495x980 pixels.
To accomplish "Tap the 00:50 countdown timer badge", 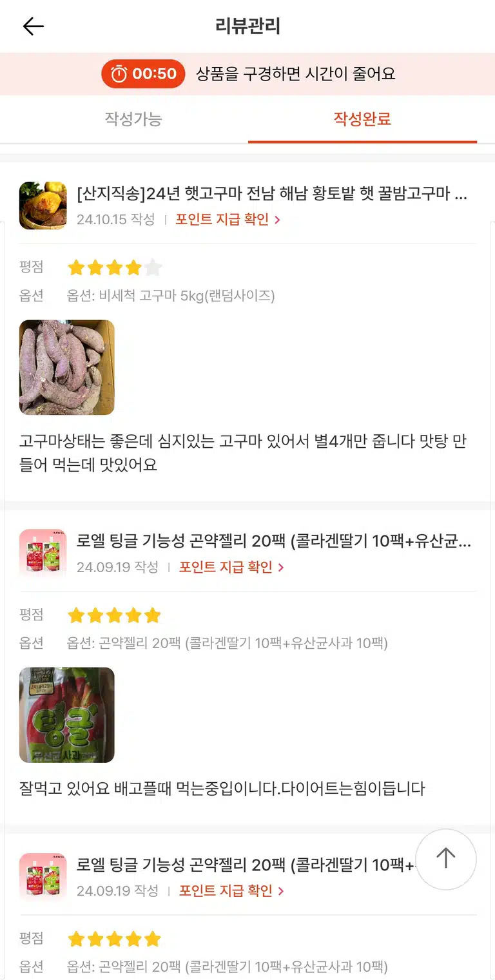I will pos(143,74).
